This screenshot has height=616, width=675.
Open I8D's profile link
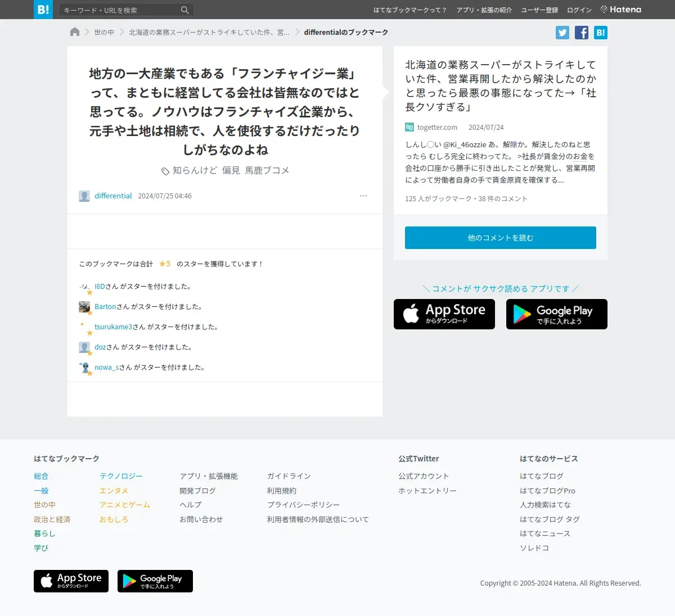tap(100, 287)
